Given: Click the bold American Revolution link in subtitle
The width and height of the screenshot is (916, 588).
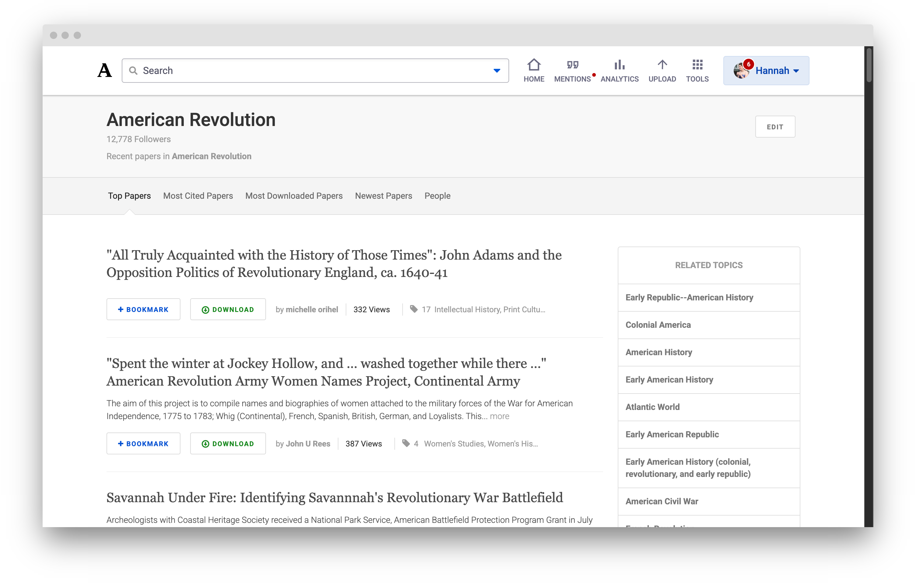Looking at the screenshot, I should [212, 156].
